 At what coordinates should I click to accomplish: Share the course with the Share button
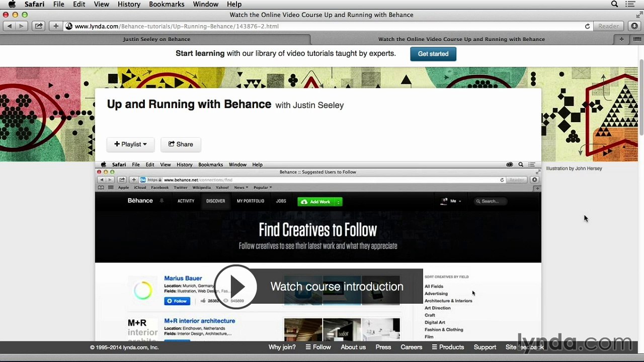[181, 144]
